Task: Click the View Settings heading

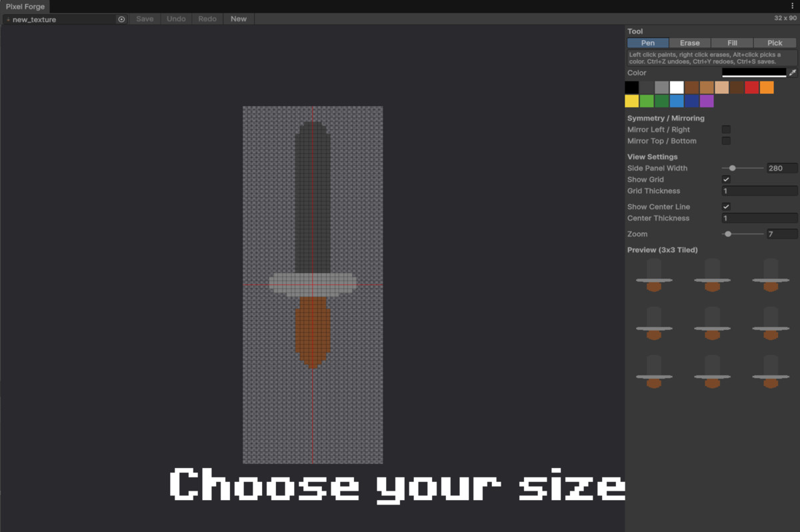Action: tap(652, 157)
